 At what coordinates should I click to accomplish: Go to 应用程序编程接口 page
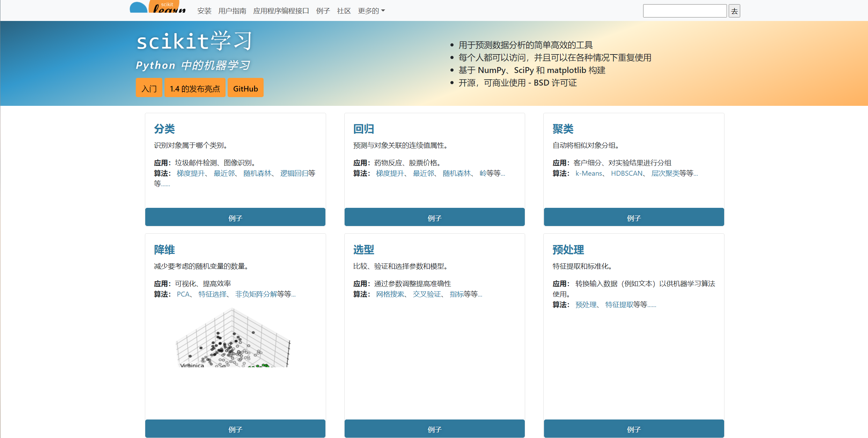[281, 11]
